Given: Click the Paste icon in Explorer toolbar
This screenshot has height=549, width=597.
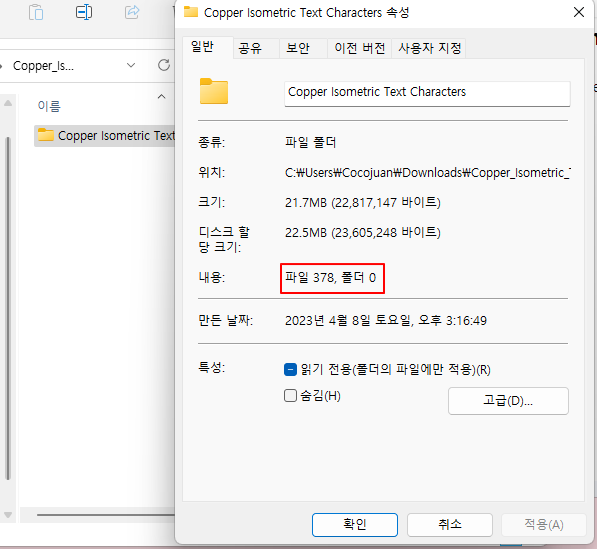Looking at the screenshot, I should click(x=36, y=12).
